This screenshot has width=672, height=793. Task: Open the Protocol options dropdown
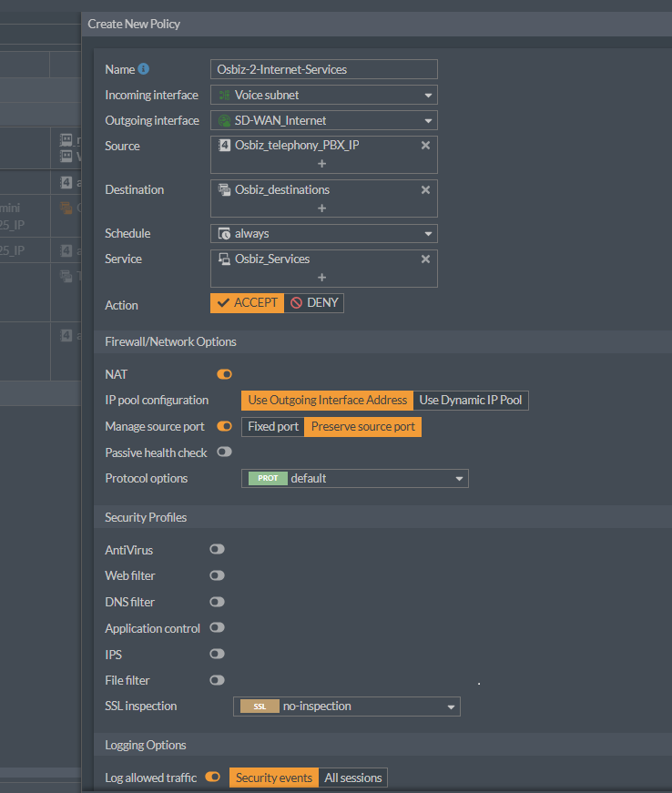tap(355, 478)
